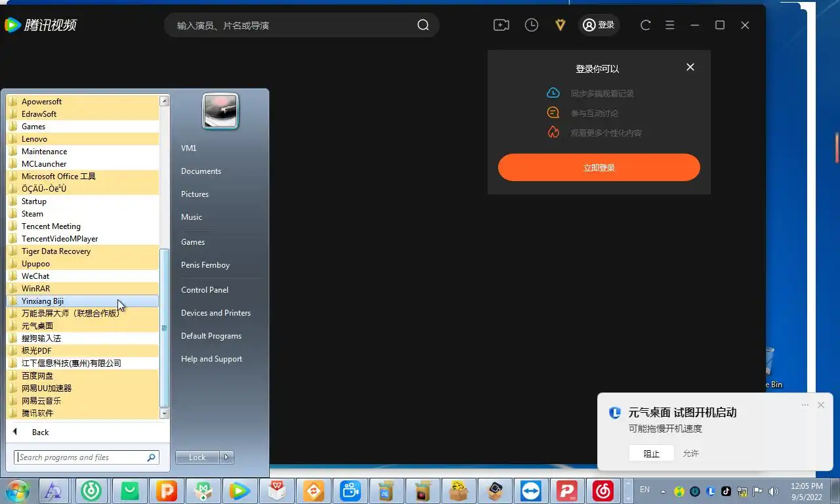Expand the Apowersoft folder

pyautogui.click(x=83, y=102)
